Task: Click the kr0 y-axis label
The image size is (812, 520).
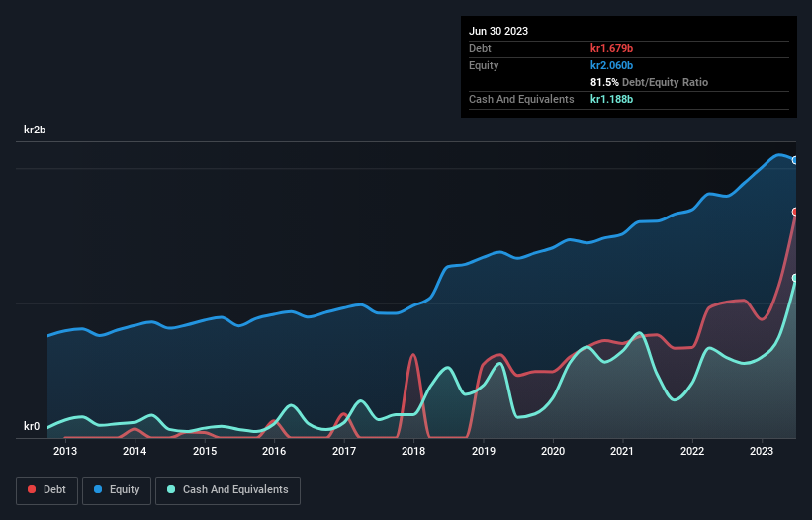Action: pos(32,426)
